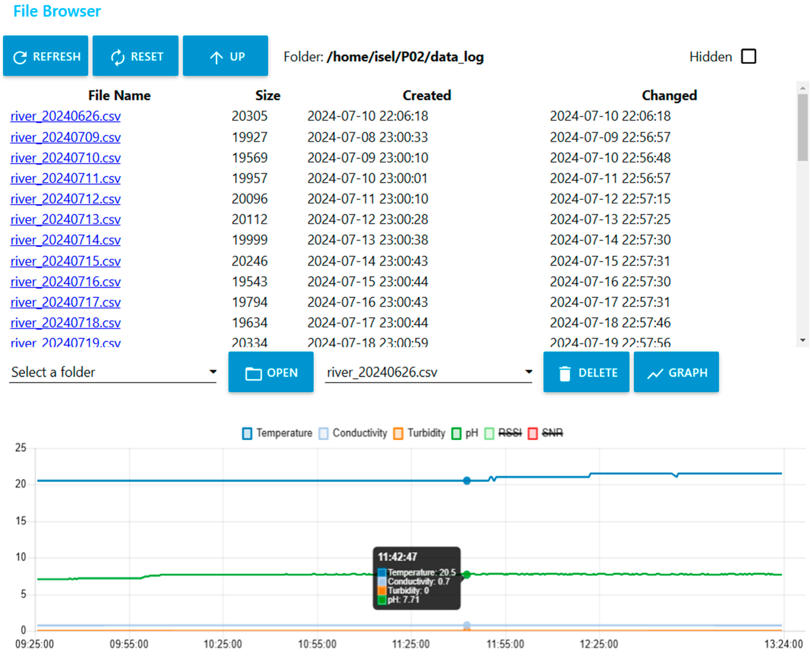812x655 pixels.
Task: Click the Conductivity legend color swatch
Action: [323, 433]
